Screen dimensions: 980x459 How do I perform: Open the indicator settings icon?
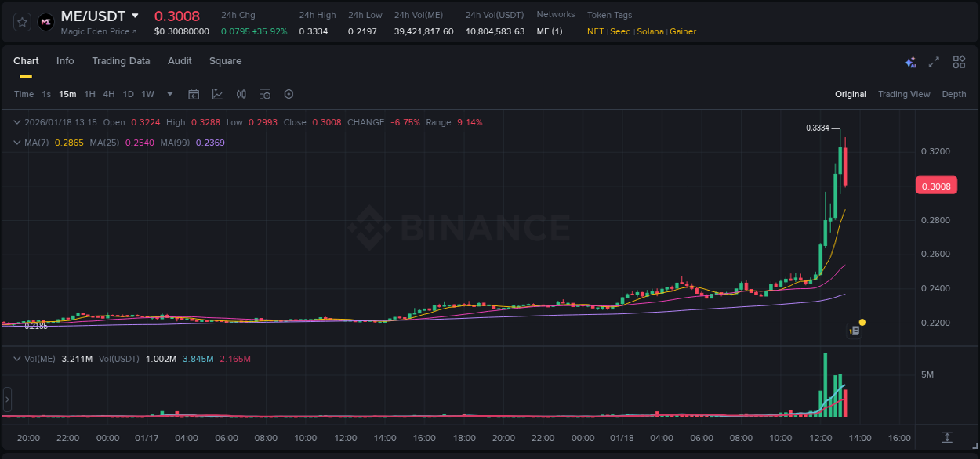coord(265,94)
